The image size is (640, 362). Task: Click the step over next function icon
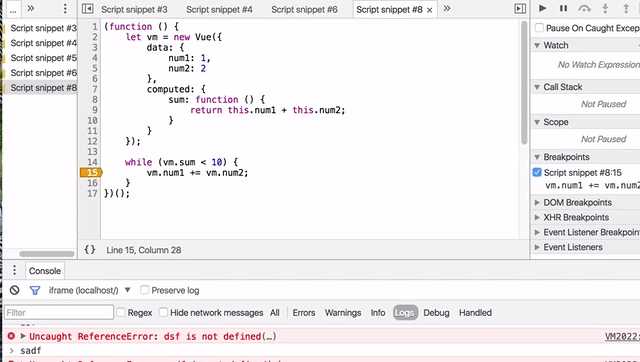(x=584, y=8)
